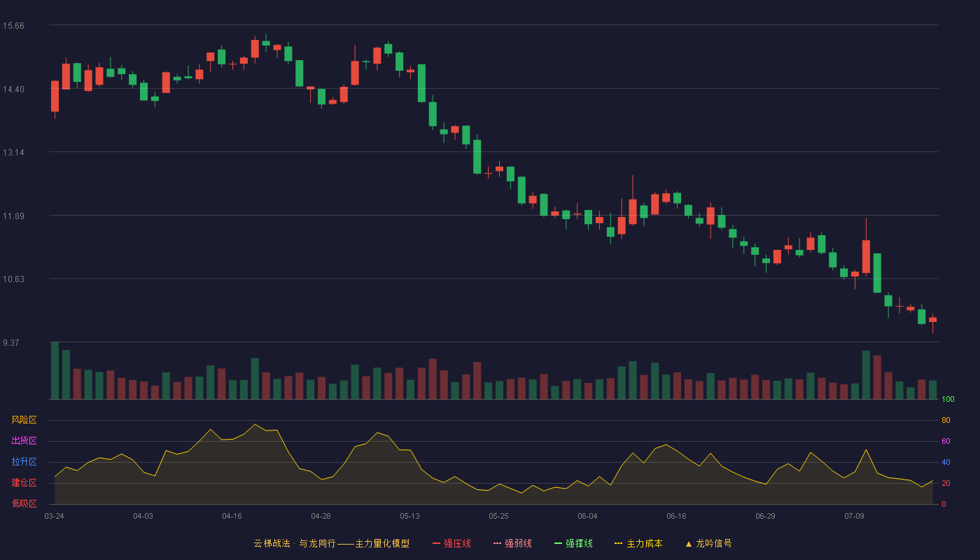Click the 13.14 price axis label
The width and height of the screenshot is (980, 560).
pyautogui.click(x=13, y=153)
